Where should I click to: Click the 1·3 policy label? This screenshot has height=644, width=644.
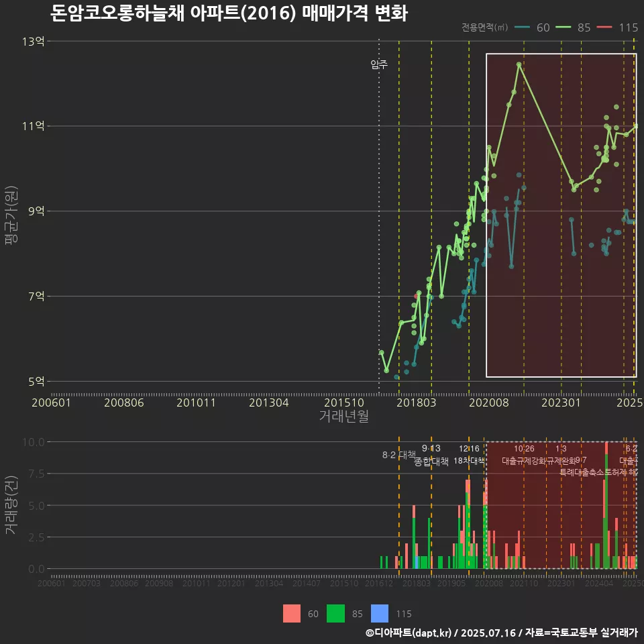pos(561,449)
